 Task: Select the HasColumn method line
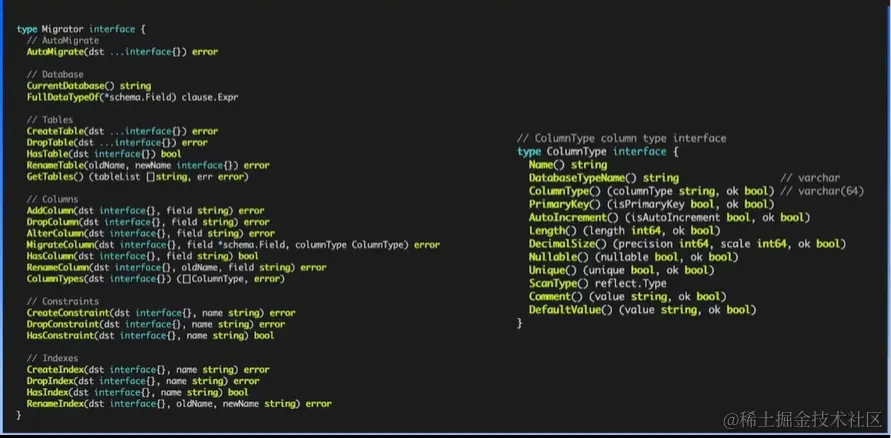point(143,256)
